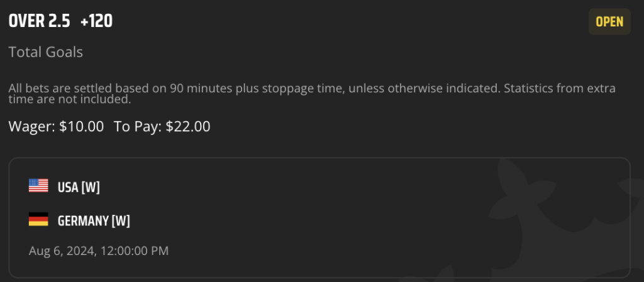The image size is (644, 282).
Task: Click the match details card background
Action: pyautogui.click(x=319, y=218)
